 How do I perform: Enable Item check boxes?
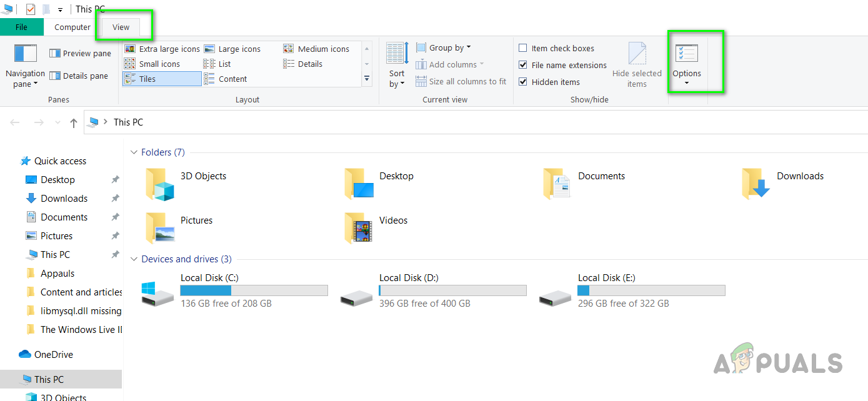tap(523, 48)
